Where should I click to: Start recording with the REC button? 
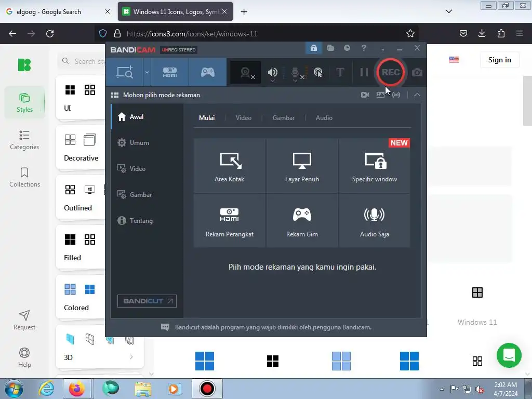(391, 72)
